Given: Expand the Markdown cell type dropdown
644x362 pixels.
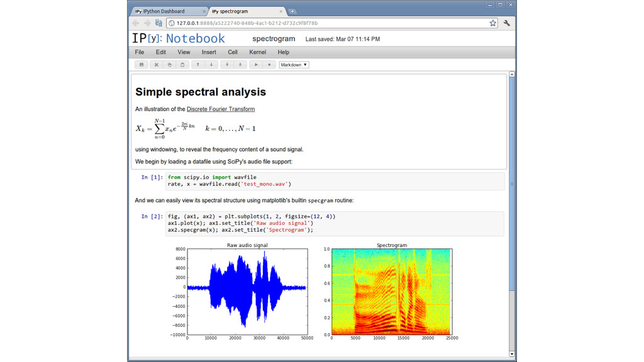Looking at the screenshot, I should click(x=294, y=65).
